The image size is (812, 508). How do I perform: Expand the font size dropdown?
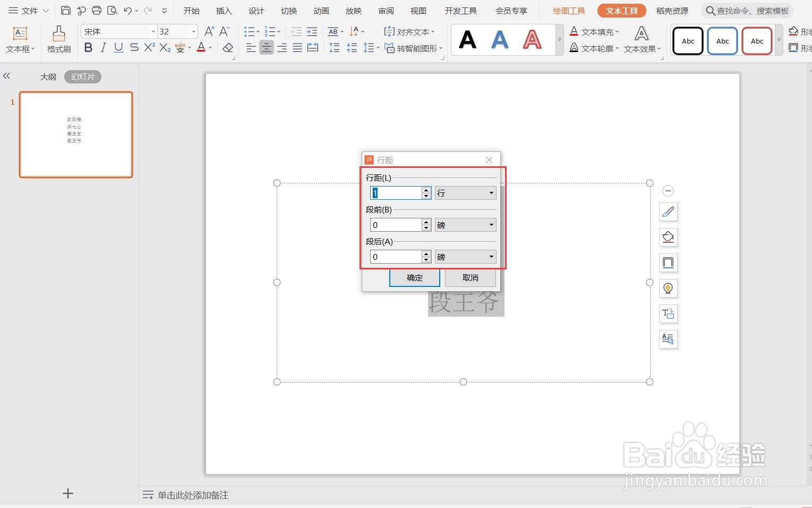193,32
